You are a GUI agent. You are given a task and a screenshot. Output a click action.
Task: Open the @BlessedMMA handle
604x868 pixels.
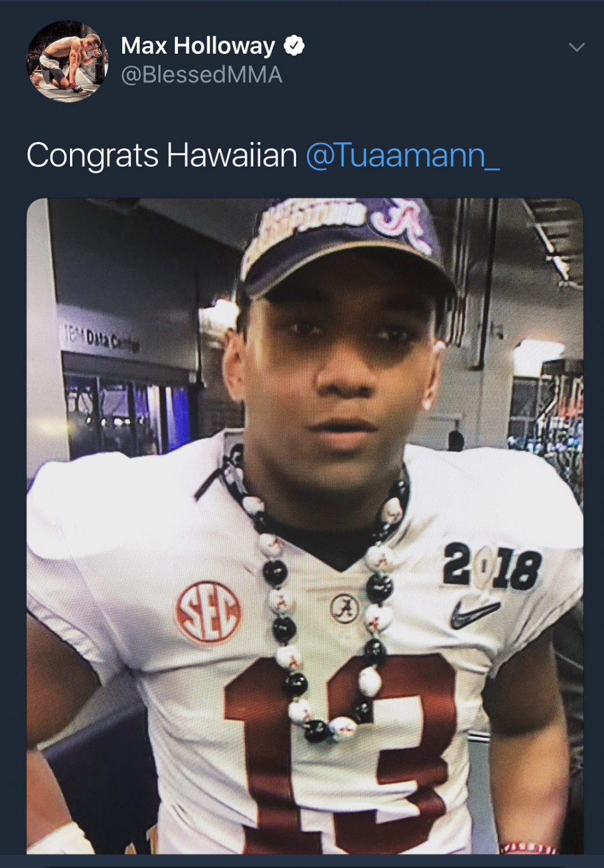[x=201, y=75]
